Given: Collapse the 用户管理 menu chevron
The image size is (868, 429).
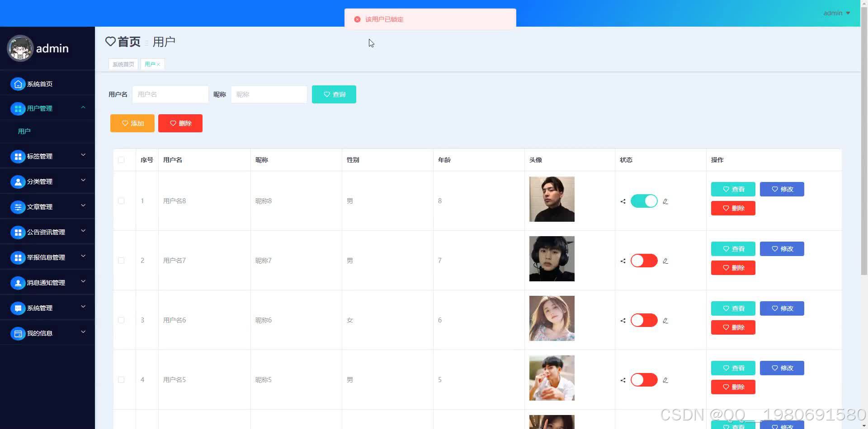Looking at the screenshot, I should tap(83, 107).
